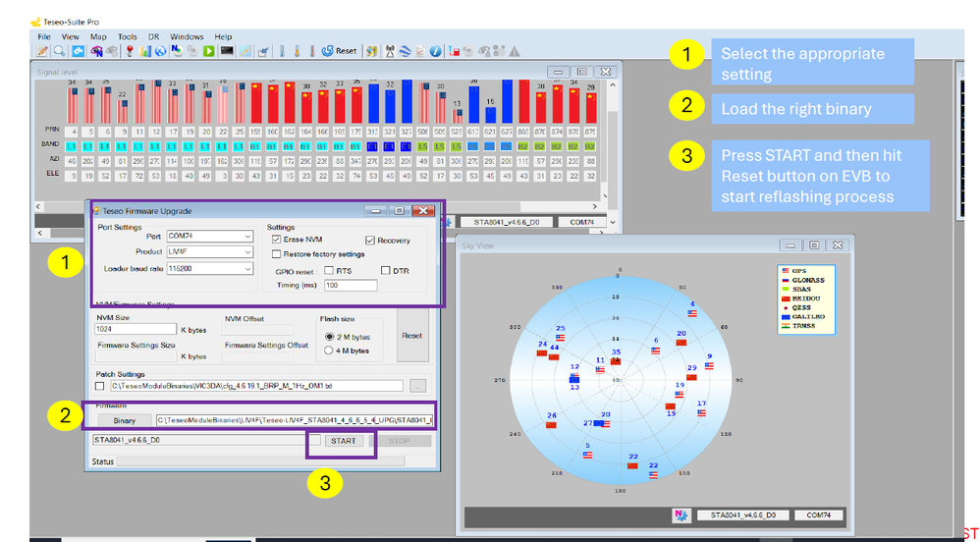Select the 4 M bytes flash size

coord(329,351)
